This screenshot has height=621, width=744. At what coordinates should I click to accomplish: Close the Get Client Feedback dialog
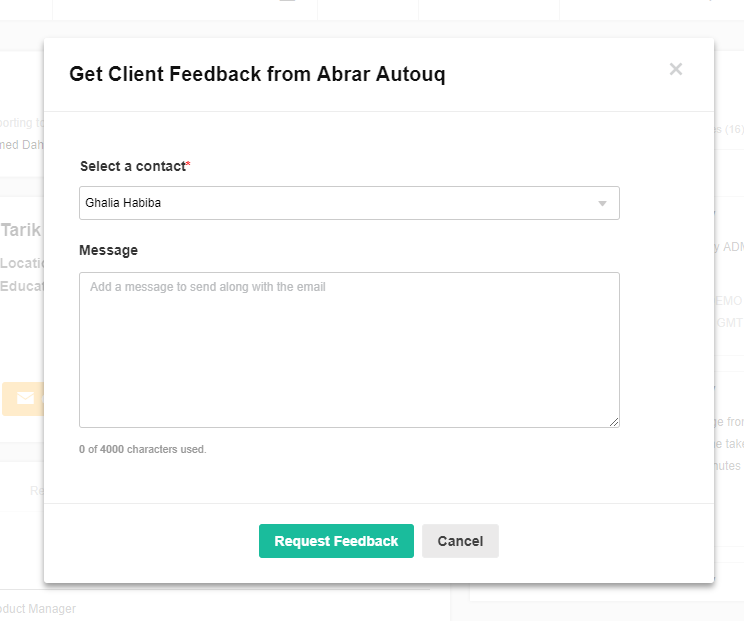tap(676, 69)
